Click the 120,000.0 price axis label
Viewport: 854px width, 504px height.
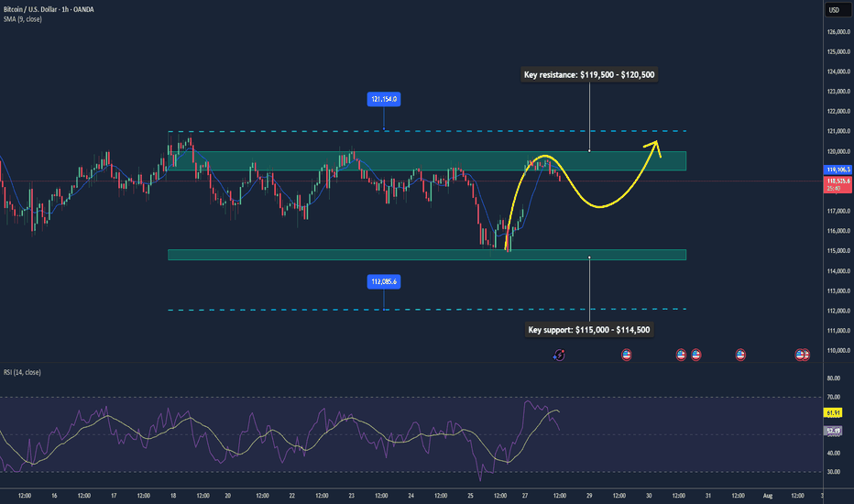pyautogui.click(x=838, y=151)
